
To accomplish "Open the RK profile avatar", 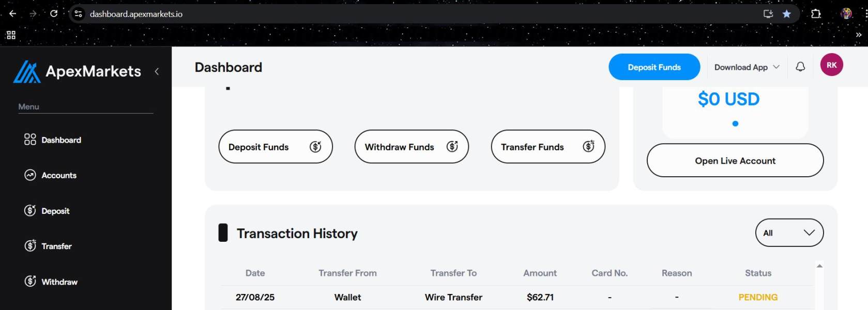I will pos(831,65).
